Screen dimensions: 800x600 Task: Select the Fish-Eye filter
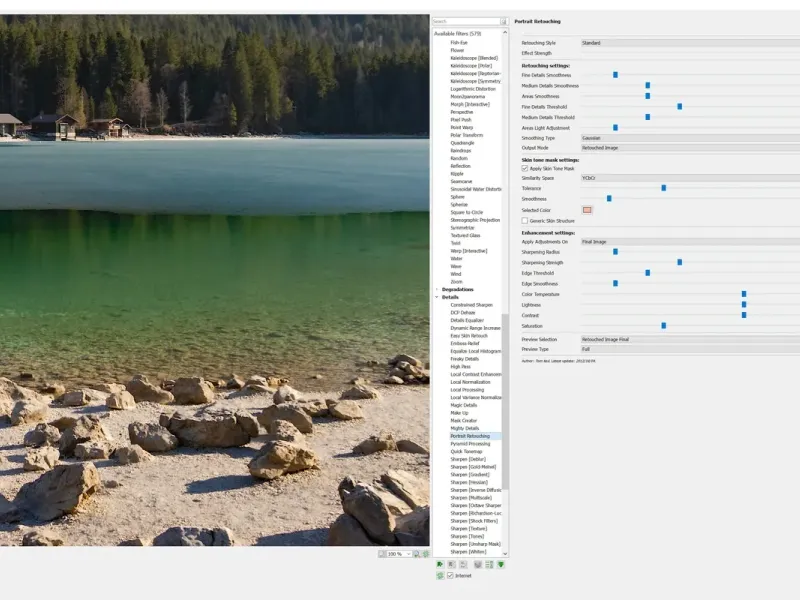tap(459, 43)
